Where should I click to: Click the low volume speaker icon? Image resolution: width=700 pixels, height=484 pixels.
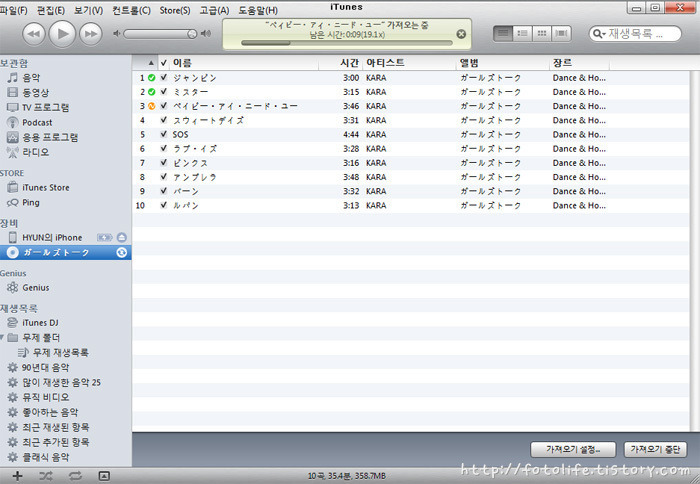(x=116, y=33)
